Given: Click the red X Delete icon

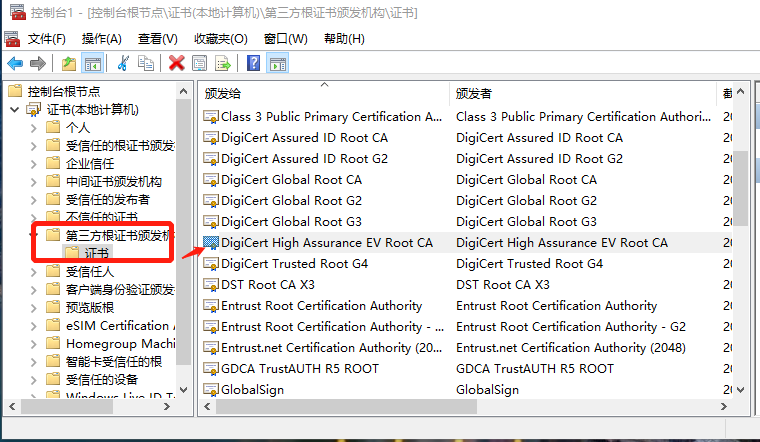Looking at the screenshot, I should coord(177,64).
